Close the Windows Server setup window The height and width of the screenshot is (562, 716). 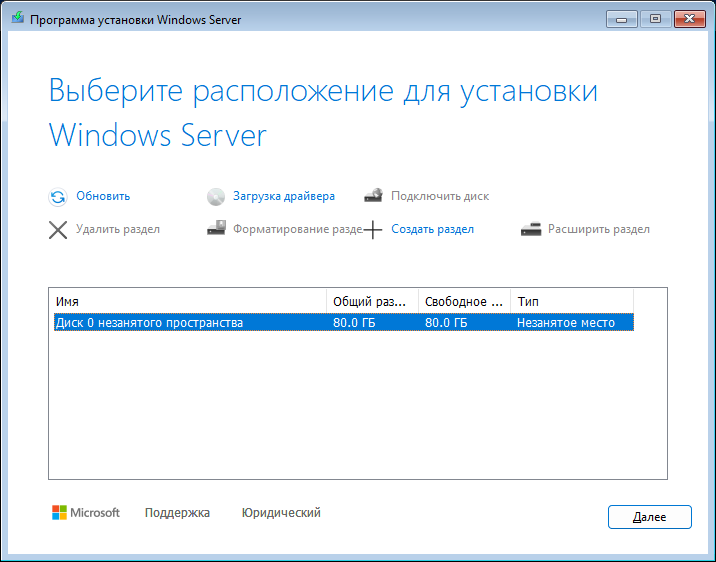[x=690, y=19]
